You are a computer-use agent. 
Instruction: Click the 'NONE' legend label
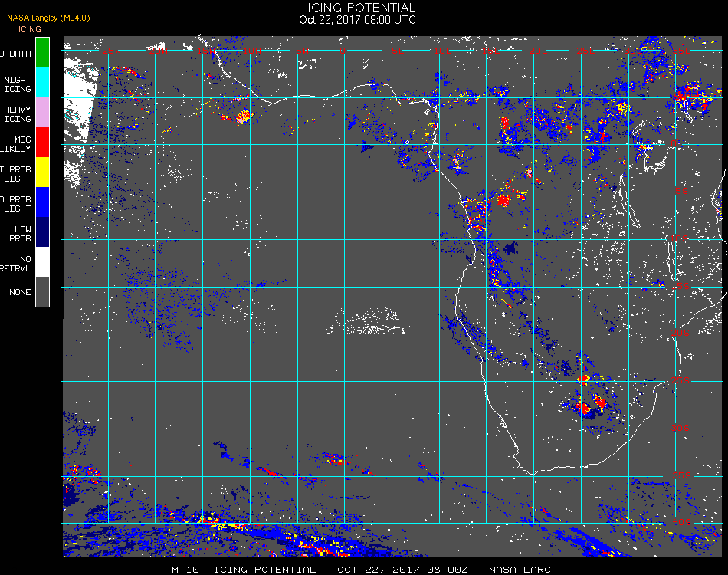[x=20, y=292]
